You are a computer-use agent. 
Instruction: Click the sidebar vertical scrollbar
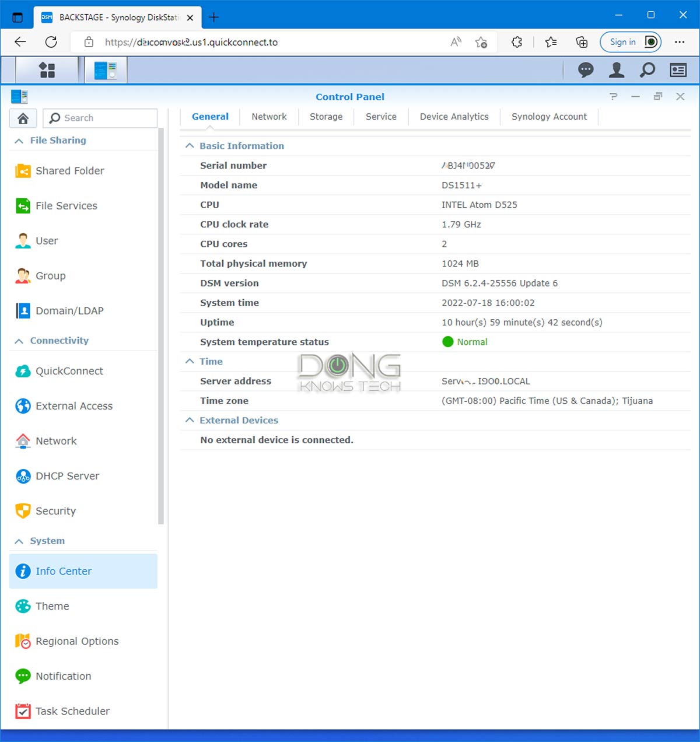point(161,327)
